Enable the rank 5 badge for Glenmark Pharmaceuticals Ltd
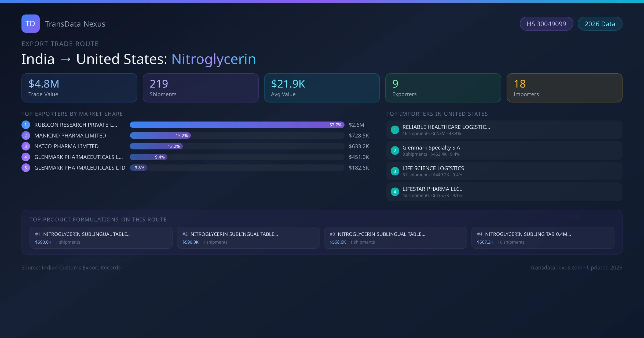 [26, 168]
